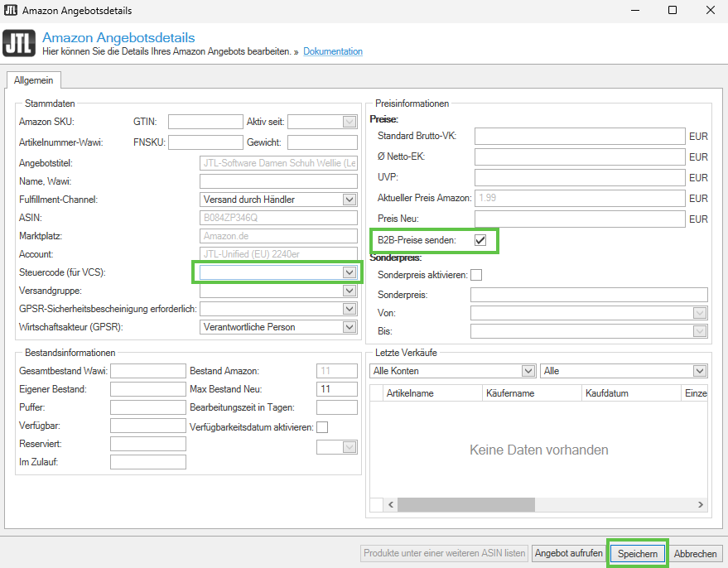Click the horizontal scrollbar right arrow

(701, 504)
